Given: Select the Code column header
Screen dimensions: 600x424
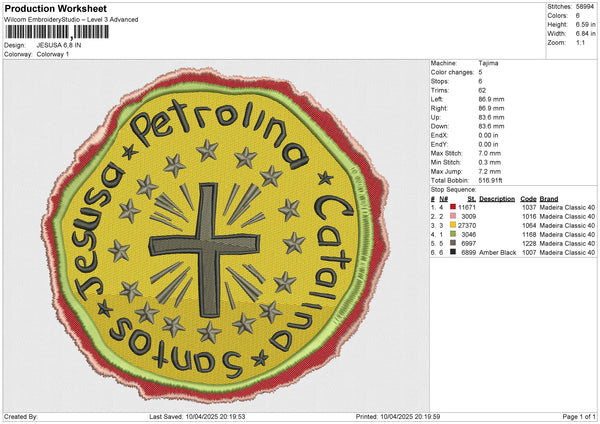Looking at the screenshot, I should 529,197.
